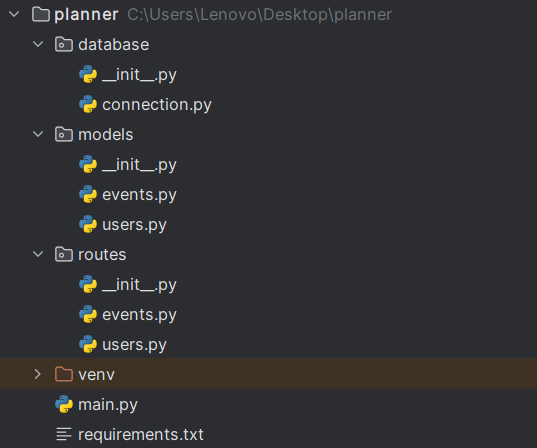Click Python icon next to main.py

64,404
